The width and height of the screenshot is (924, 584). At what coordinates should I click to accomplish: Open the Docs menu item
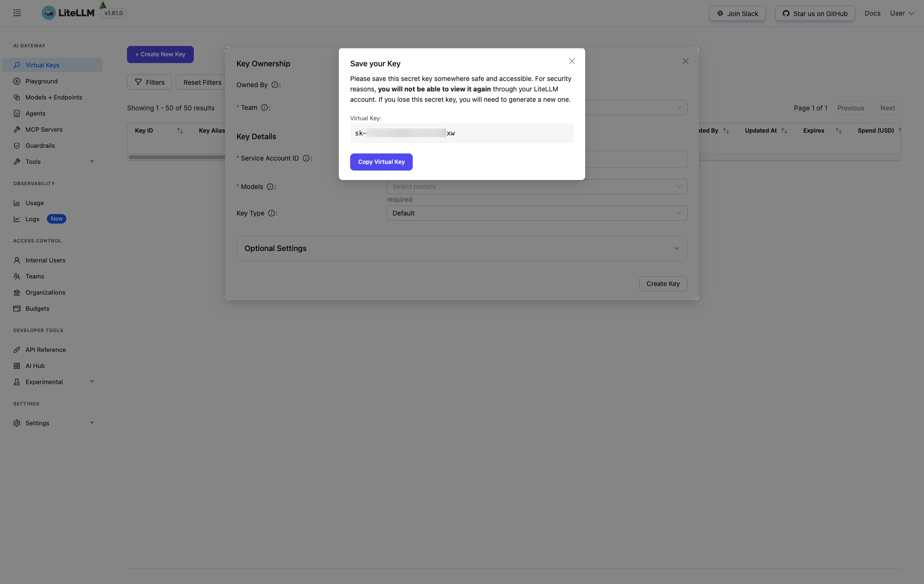(x=872, y=13)
